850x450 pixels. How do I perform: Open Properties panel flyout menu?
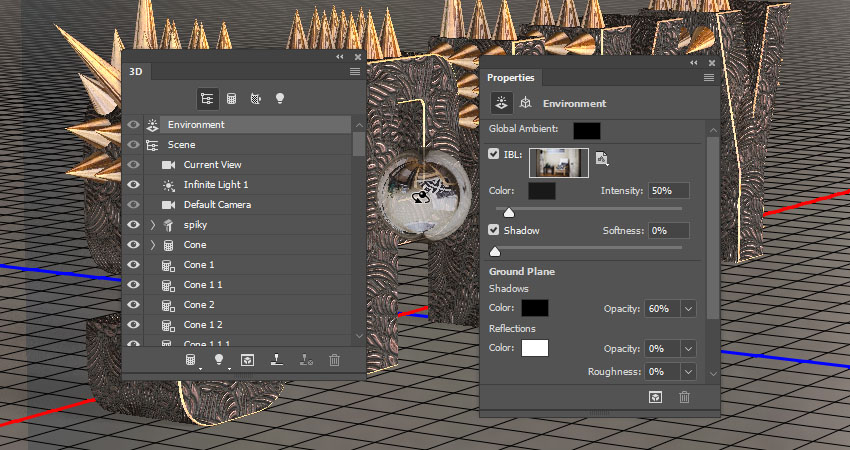click(709, 78)
